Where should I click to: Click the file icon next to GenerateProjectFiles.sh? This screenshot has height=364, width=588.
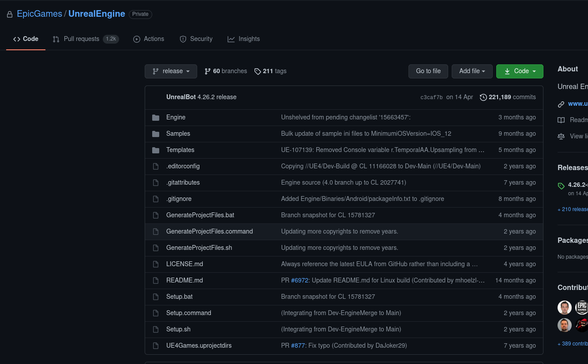156,248
